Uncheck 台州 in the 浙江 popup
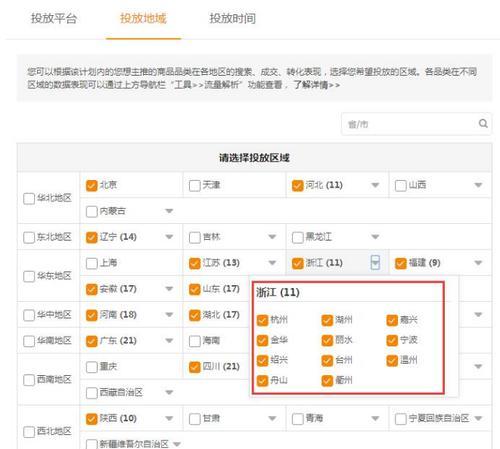 pyautogui.click(x=327, y=361)
